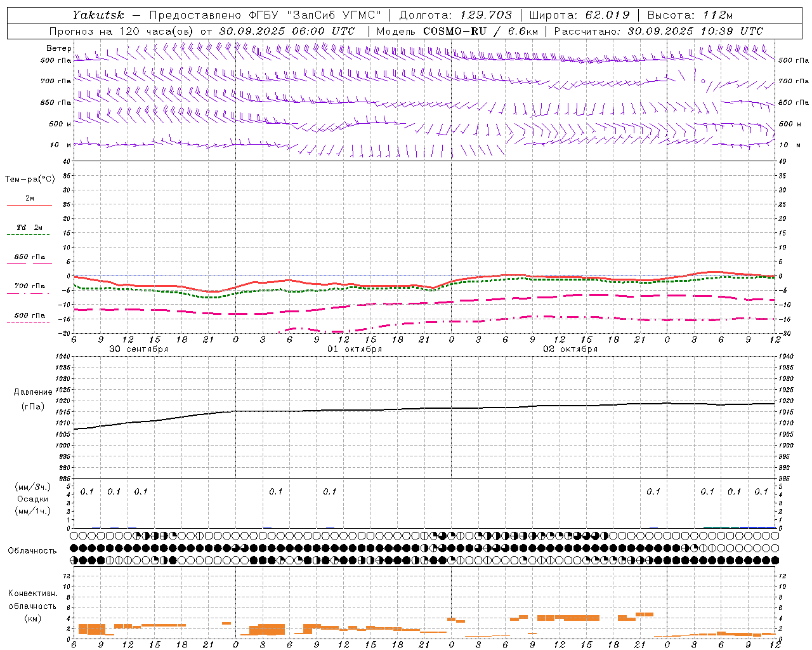Click the '01 октября' date label
This screenshot has height=650, width=812.
tap(355, 349)
